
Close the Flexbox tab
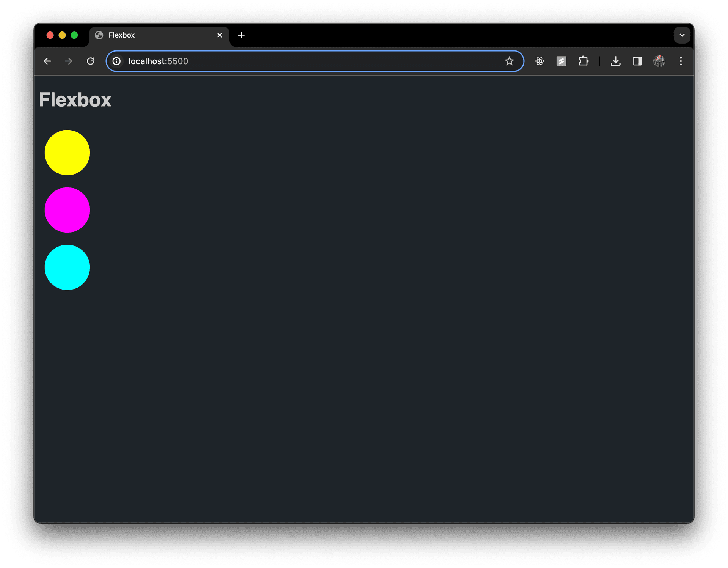(x=220, y=35)
